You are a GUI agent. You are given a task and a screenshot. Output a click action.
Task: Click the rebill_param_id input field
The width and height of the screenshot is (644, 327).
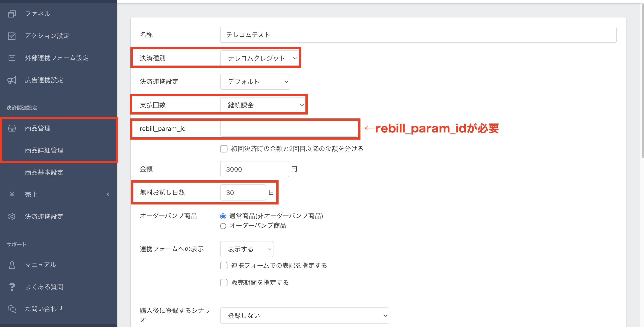pos(289,129)
